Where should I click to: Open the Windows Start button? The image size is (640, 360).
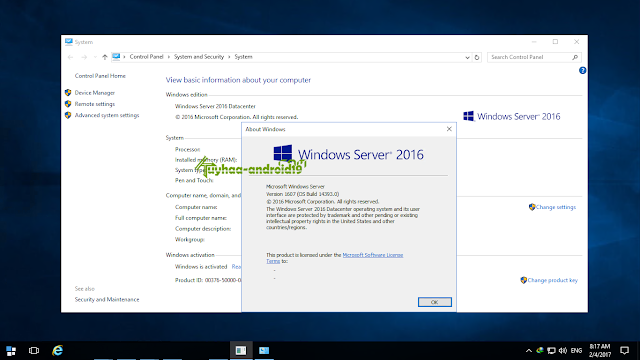[11, 351]
